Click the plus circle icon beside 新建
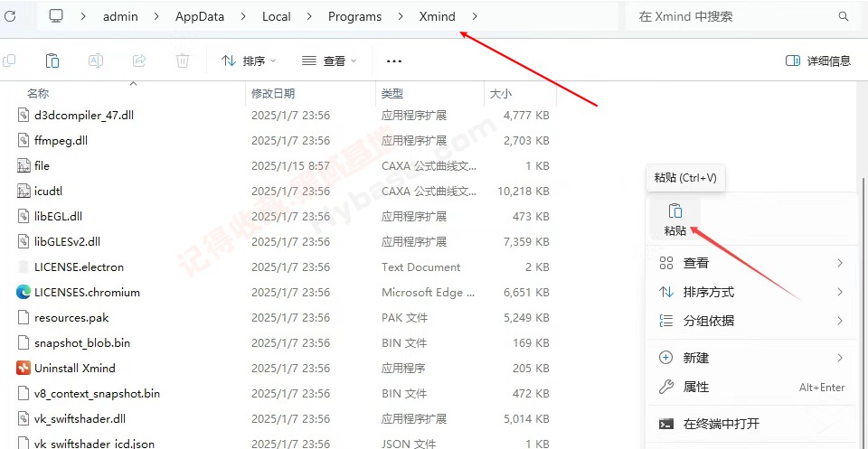The image size is (868, 449). 666,358
